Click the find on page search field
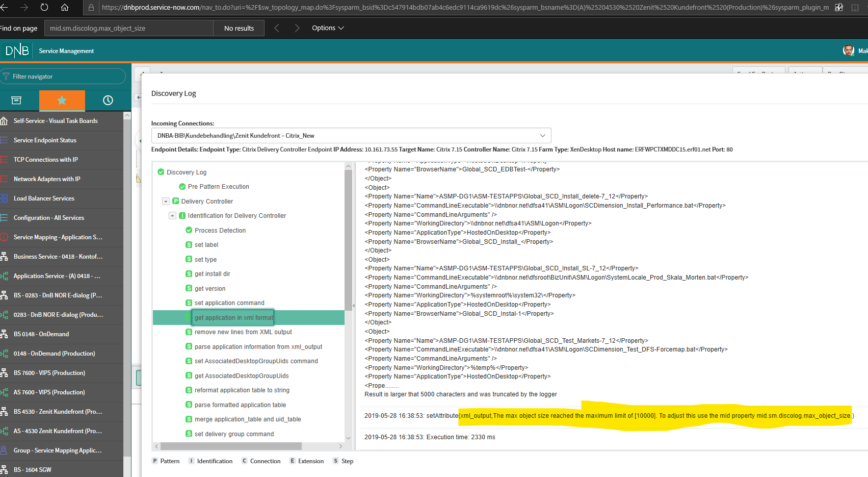 129,28
